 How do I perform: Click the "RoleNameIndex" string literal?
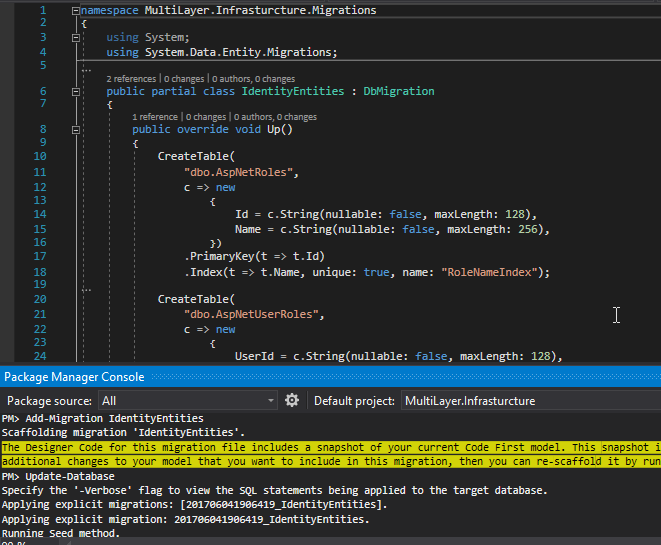click(489, 272)
